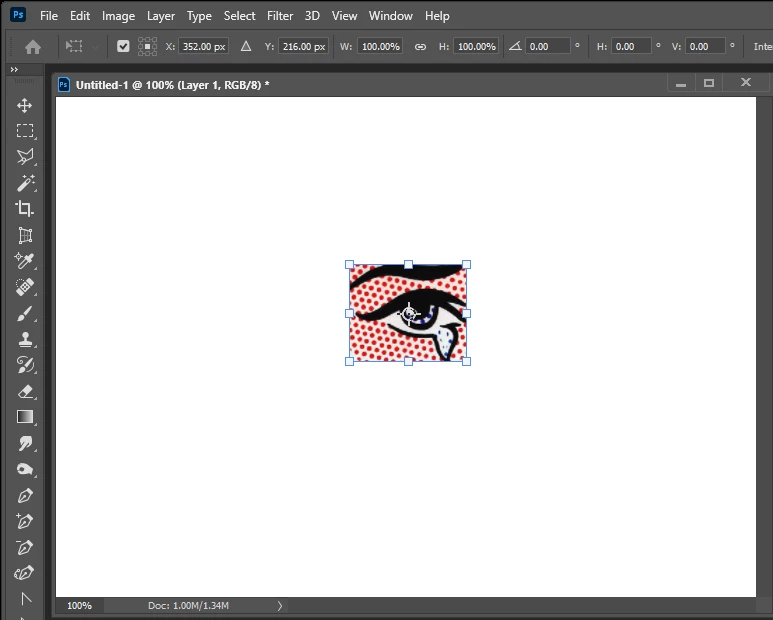773x620 pixels.
Task: Click the height percentage field
Action: coord(476,46)
